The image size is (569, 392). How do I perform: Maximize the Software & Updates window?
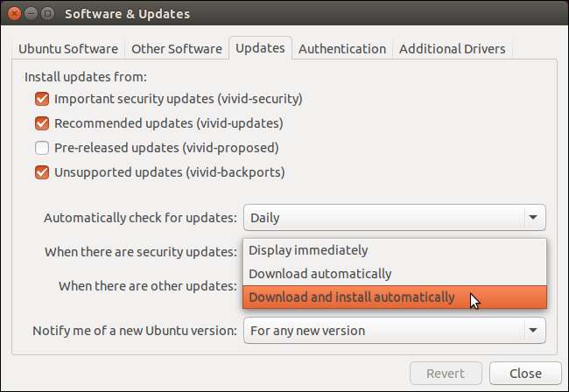(46, 14)
